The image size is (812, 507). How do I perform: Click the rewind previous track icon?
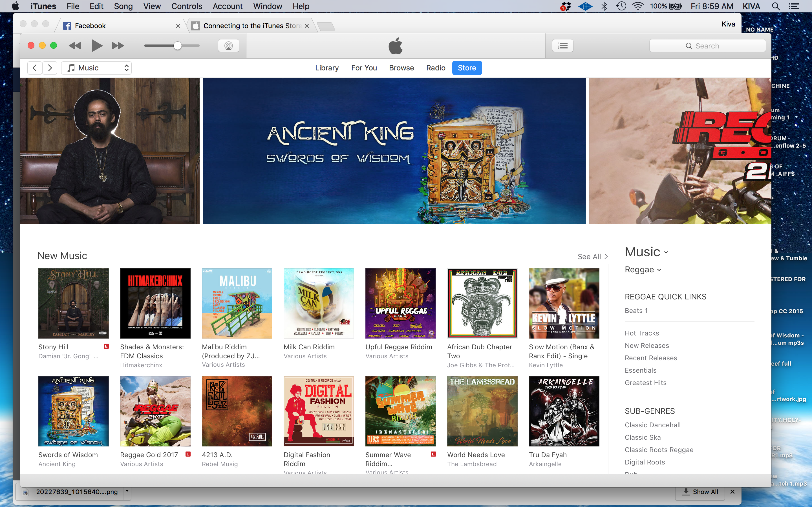click(75, 46)
